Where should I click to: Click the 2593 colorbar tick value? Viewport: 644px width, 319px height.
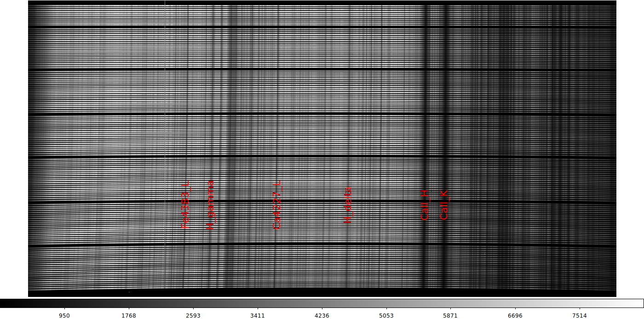pos(193,315)
